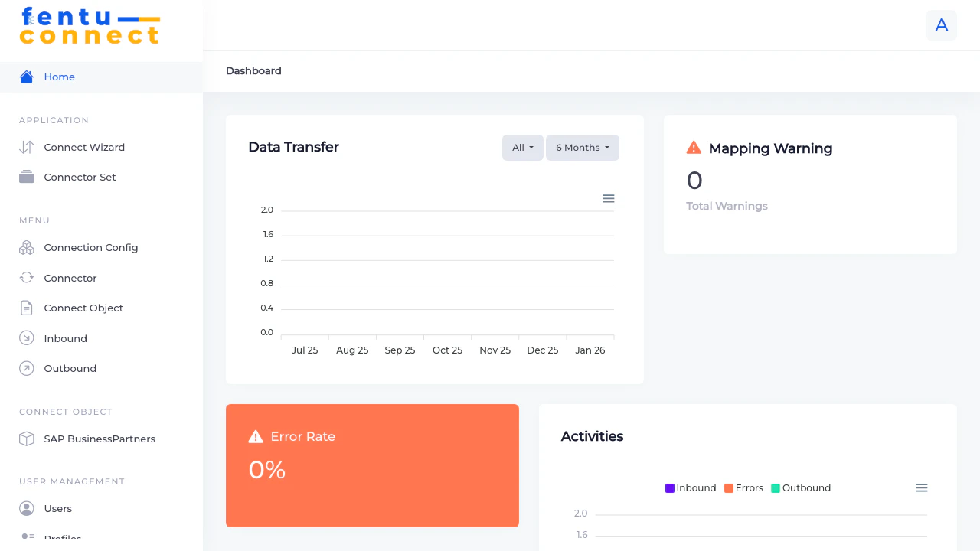Open the Data Transfer chart context menu
Viewport: 980px width, 551px height.
608,198
